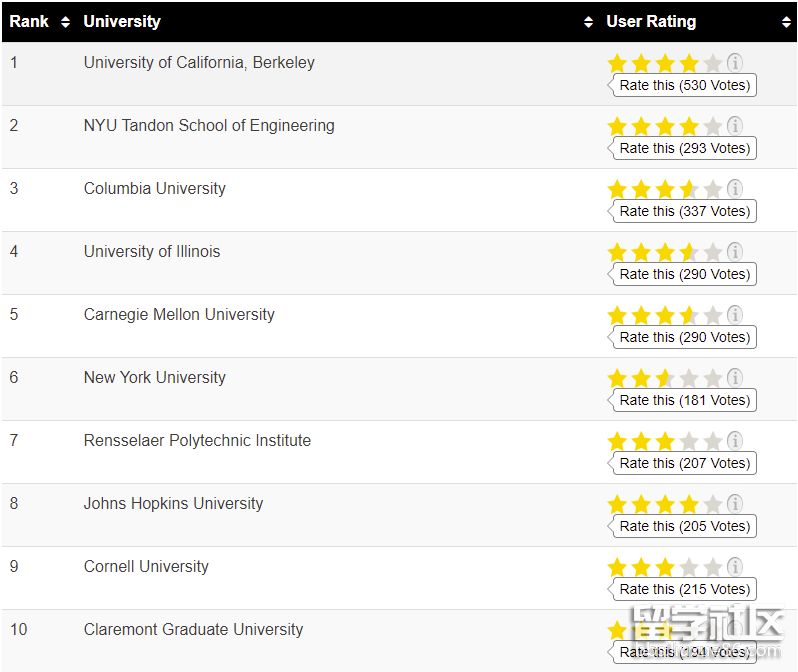Select Claremont Graduate University row
Viewport: 798px width, 672px height.
point(193,630)
